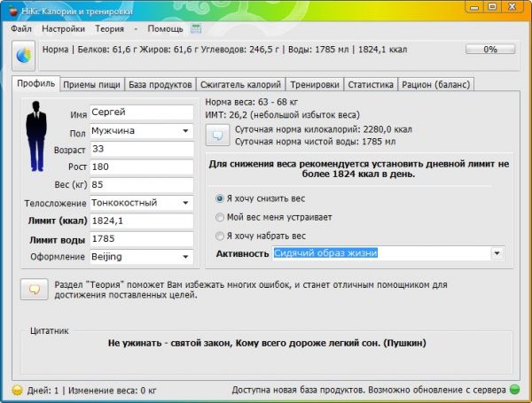
Task: Expand the Активность activity level dropdown
Action: coord(497,253)
